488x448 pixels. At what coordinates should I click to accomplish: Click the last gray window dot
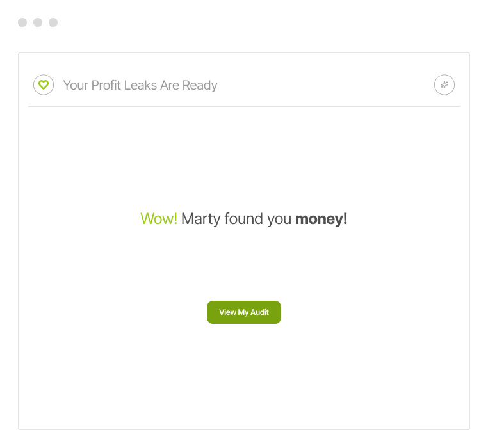(53, 22)
